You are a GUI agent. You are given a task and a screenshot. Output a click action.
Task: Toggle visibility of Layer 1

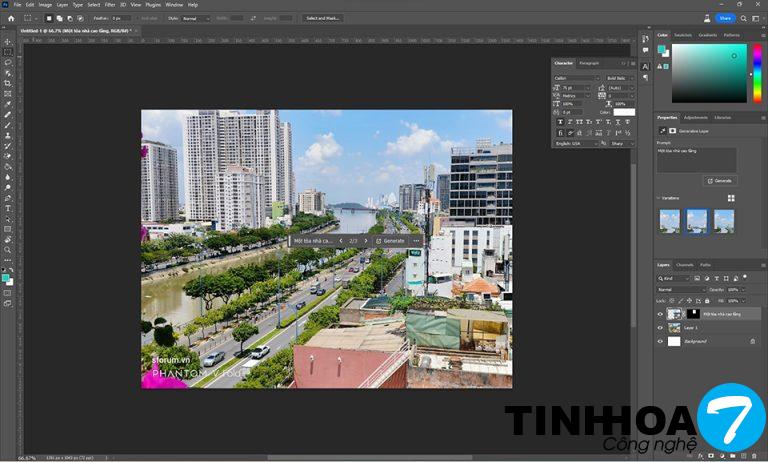click(661, 327)
